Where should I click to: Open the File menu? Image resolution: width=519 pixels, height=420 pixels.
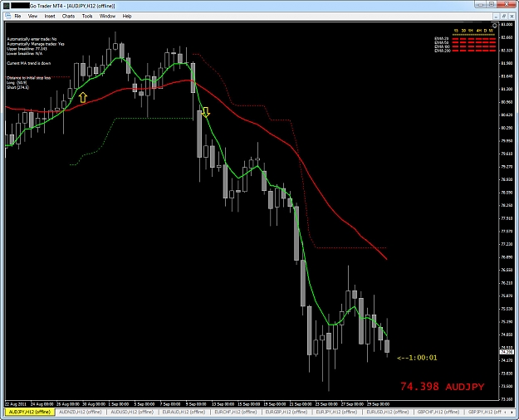pos(17,16)
